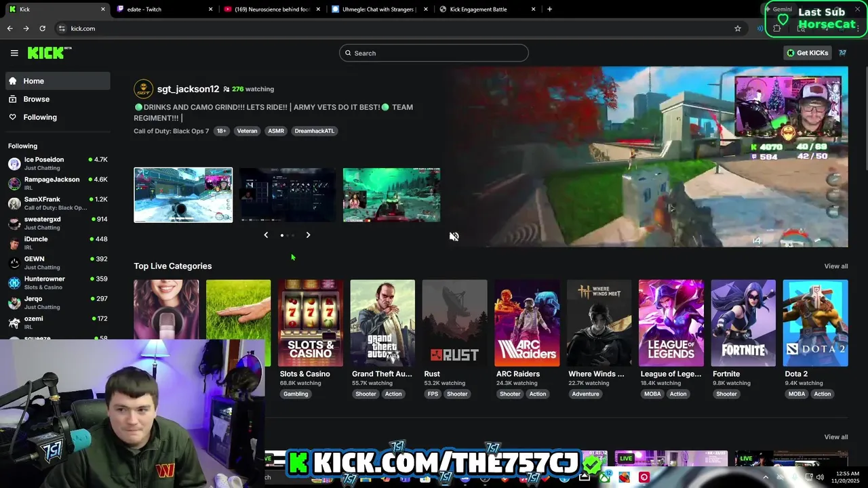
Task: Select the first featured stream thumbnail
Action: 183,195
